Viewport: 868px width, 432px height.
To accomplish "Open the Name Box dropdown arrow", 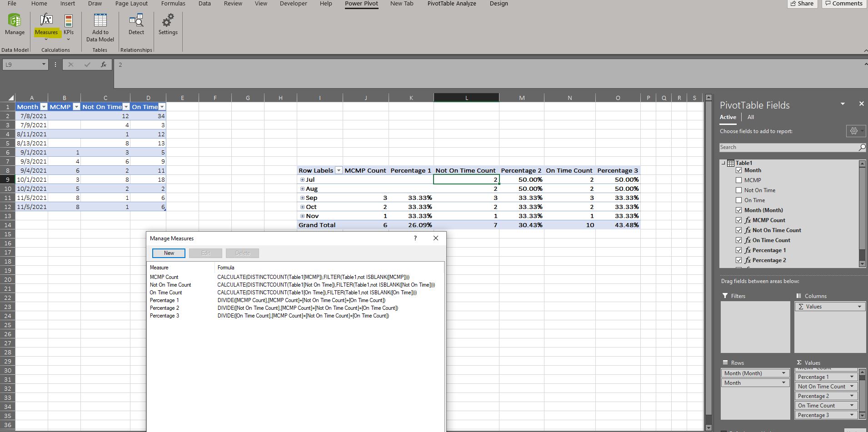I will point(44,65).
